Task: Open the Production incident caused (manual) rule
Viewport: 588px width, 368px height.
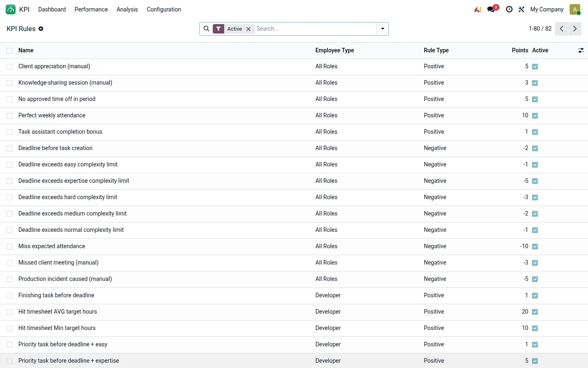Action: click(x=65, y=279)
